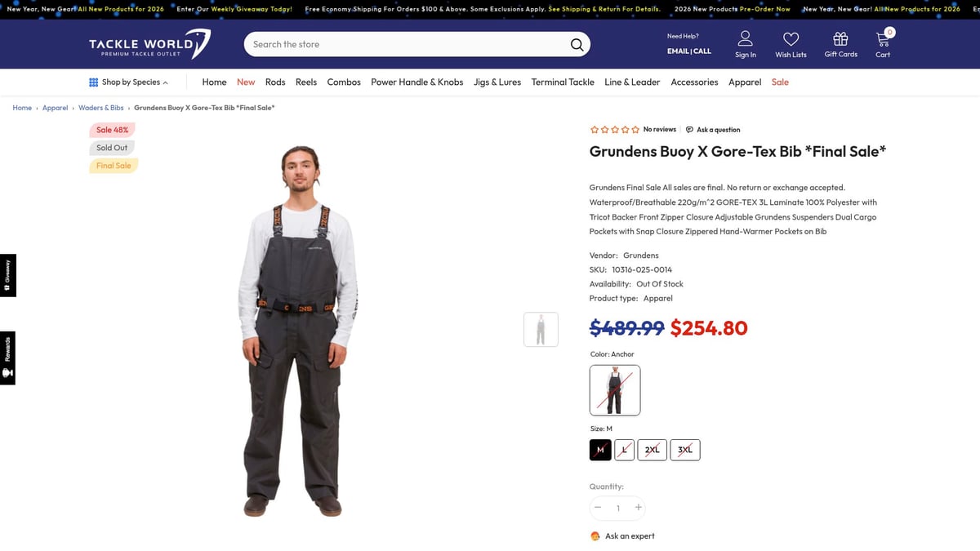Select size 3XL option
The height and width of the screenshot is (551, 980).
pyautogui.click(x=685, y=450)
